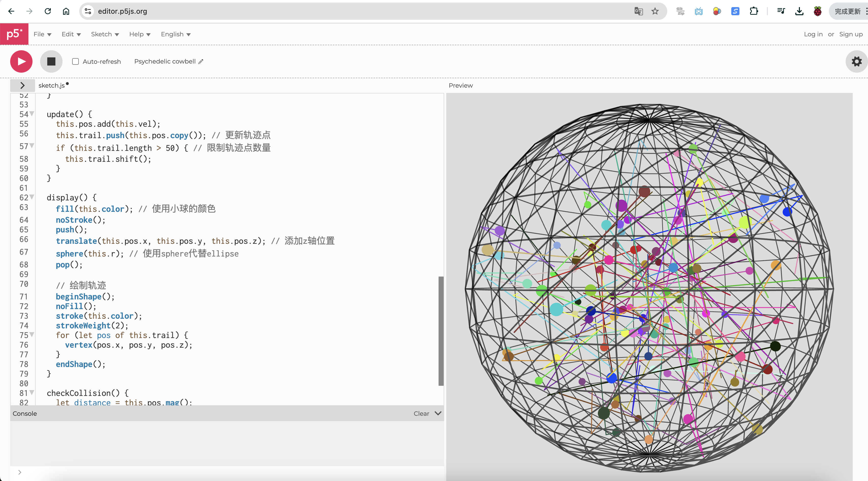This screenshot has width=868, height=481.
Task: Bookmark this page via the star icon
Action: tap(655, 11)
